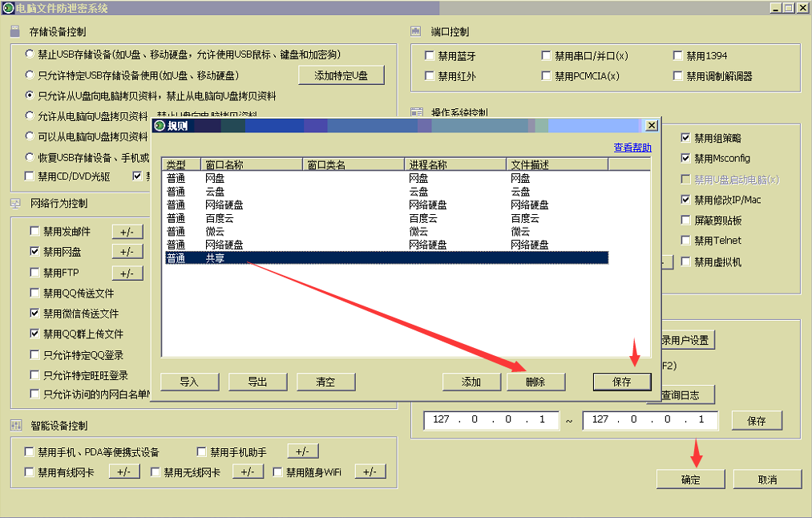Viewport: 812px width, 518px height.
Task: Click the 添加 button to add rule
Action: 471,382
